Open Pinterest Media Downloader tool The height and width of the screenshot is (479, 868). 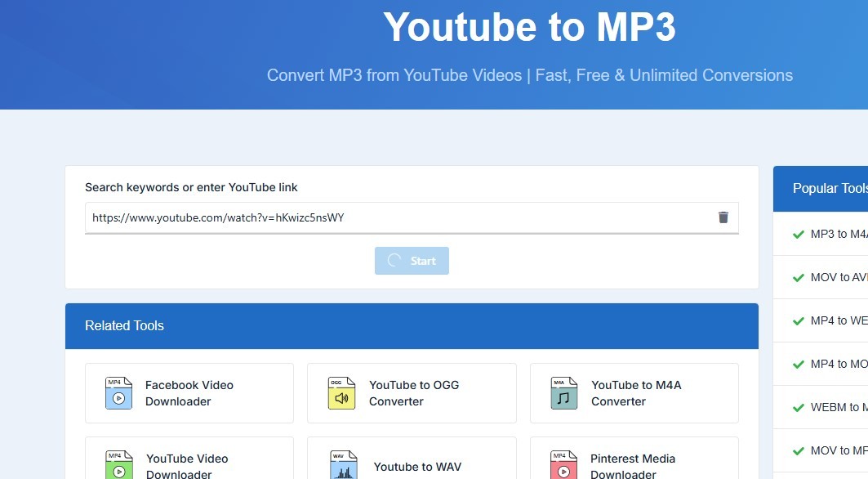[634, 459]
